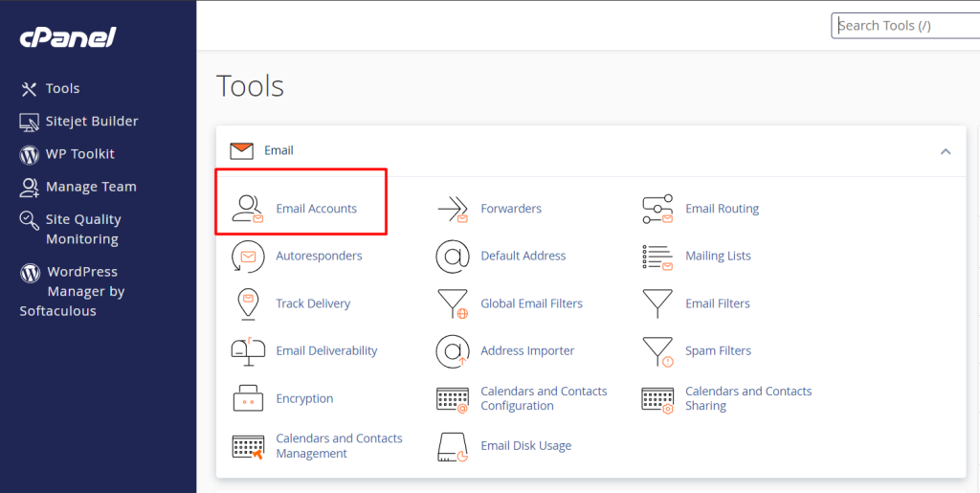The width and height of the screenshot is (980, 493).
Task: Go to Manage Team
Action: pyautogui.click(x=90, y=187)
